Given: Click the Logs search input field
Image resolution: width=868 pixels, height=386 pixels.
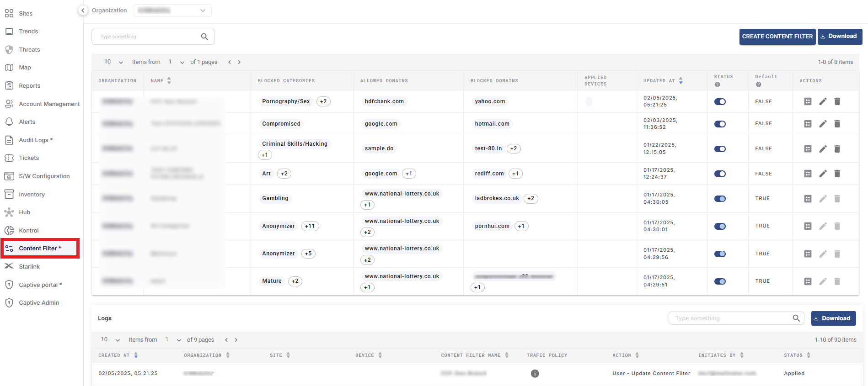Looking at the screenshot, I should pyautogui.click(x=731, y=318).
